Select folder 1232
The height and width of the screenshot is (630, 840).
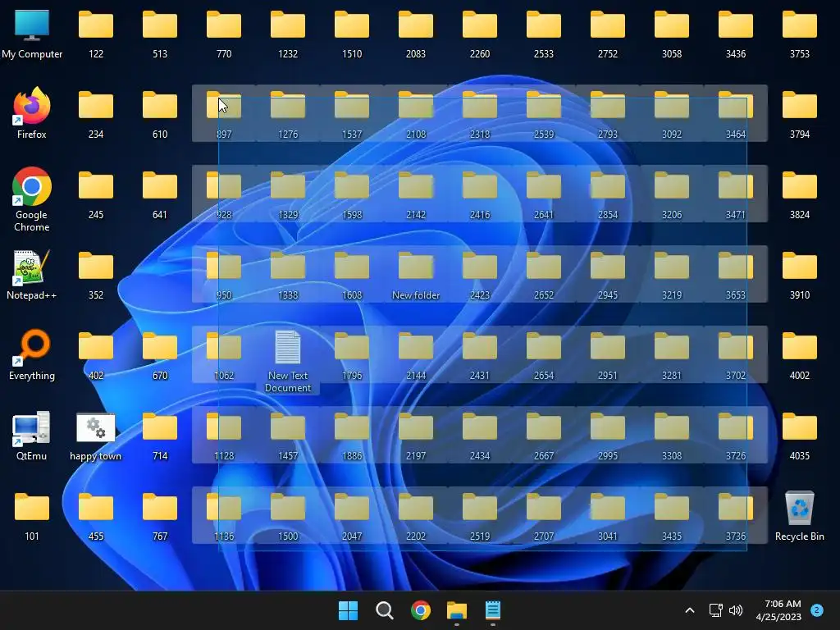pos(288,33)
